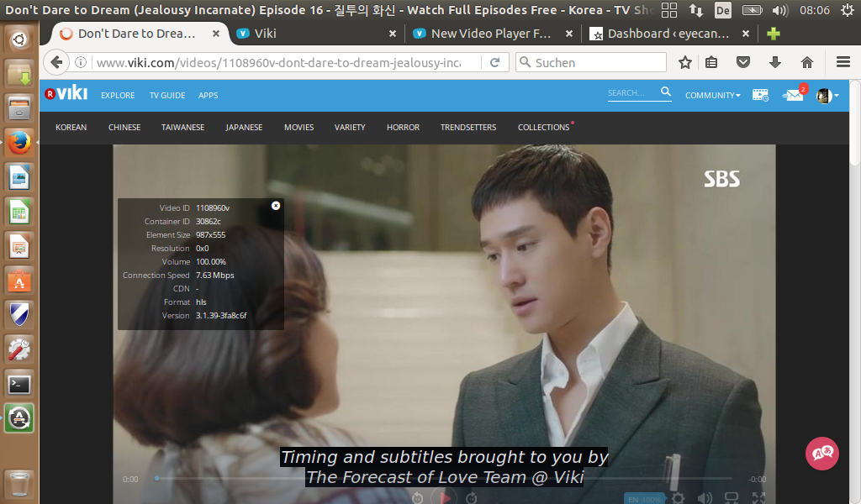The image size is (861, 504).
Task: Browse the CHINESE category
Action: click(124, 127)
